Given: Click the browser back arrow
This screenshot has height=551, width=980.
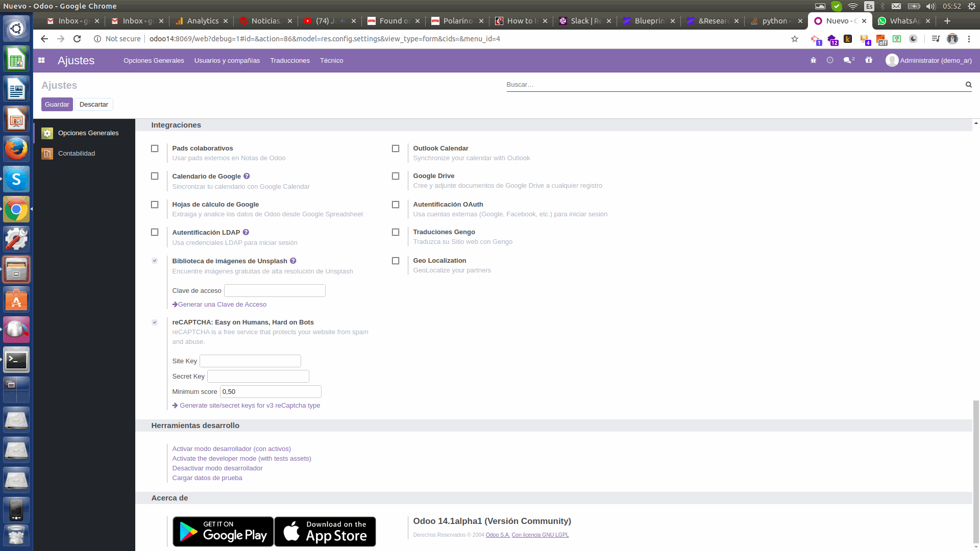Looking at the screenshot, I should coord(44,39).
